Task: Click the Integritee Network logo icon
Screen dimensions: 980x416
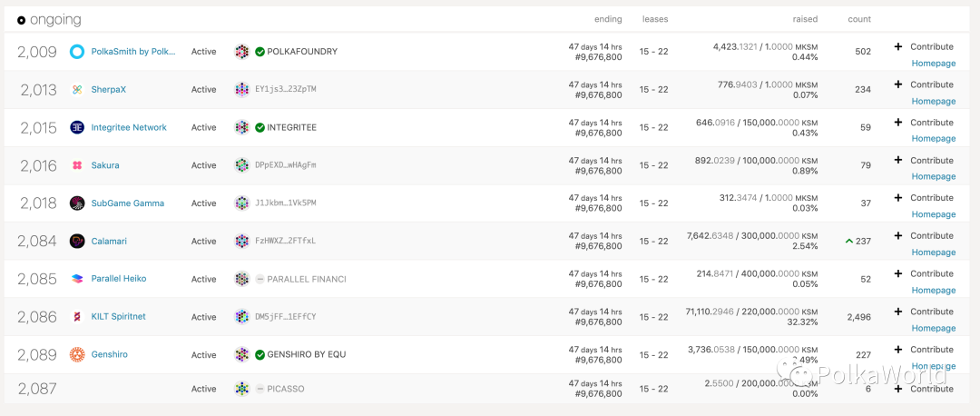Action: (77, 128)
